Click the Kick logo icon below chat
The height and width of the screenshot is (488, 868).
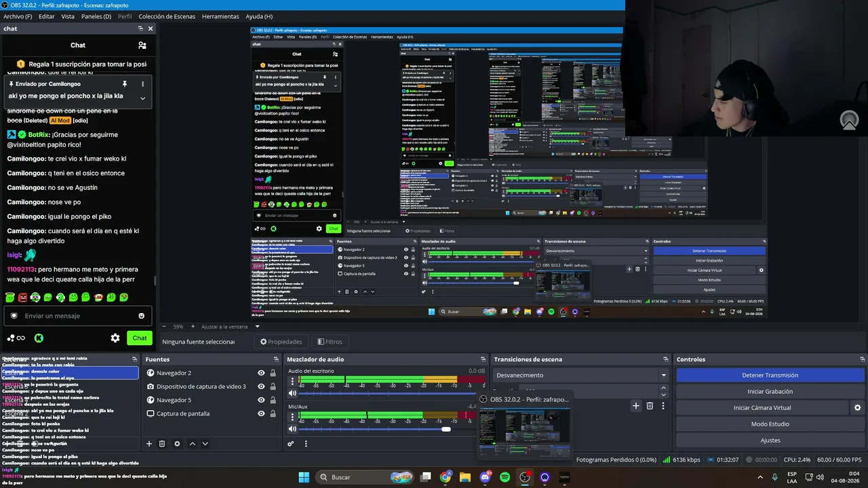coord(39,338)
